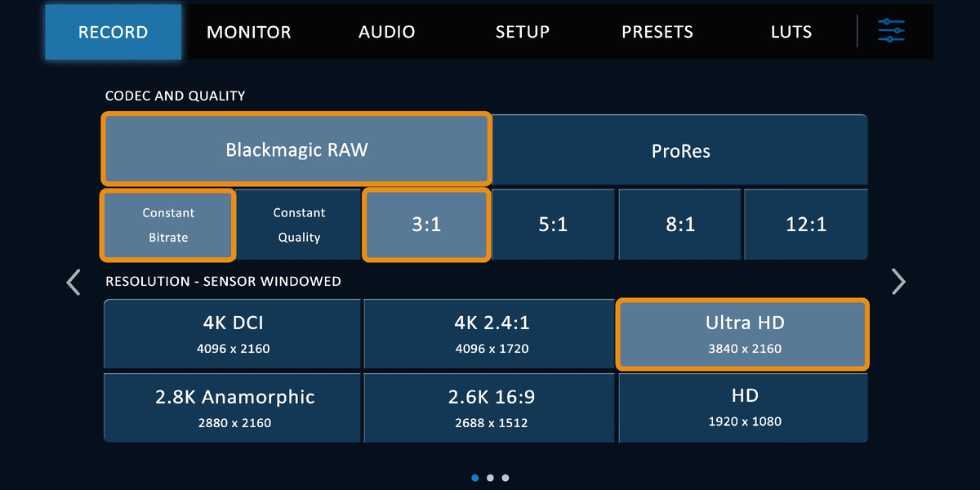Image resolution: width=980 pixels, height=490 pixels.
Task: Open the AUDIO settings tab
Action: (386, 32)
